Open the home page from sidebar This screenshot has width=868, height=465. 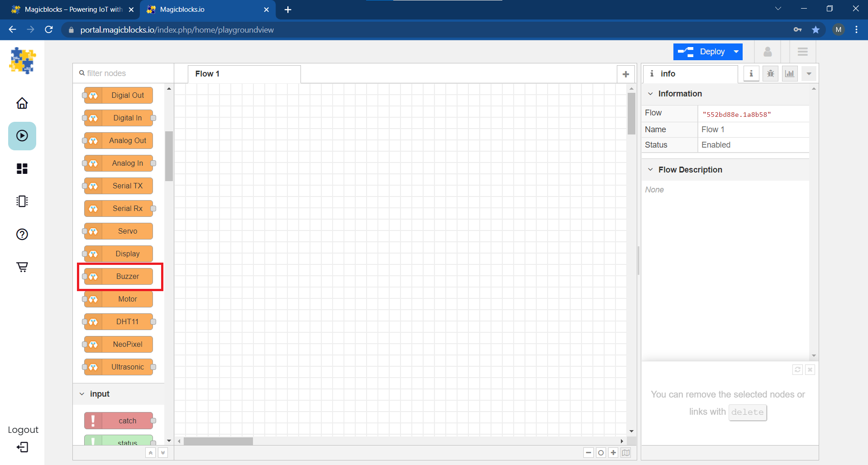coord(22,103)
